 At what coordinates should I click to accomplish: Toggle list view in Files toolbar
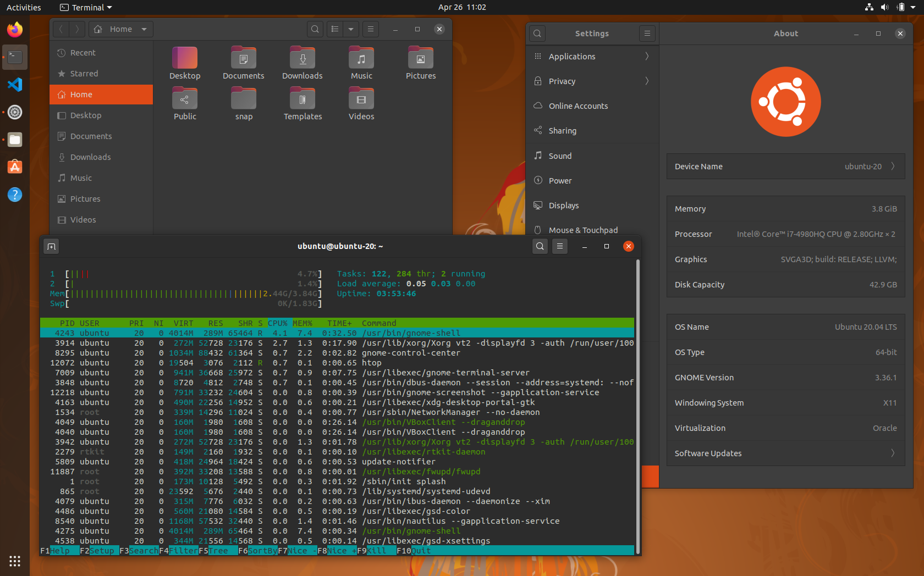(335, 29)
